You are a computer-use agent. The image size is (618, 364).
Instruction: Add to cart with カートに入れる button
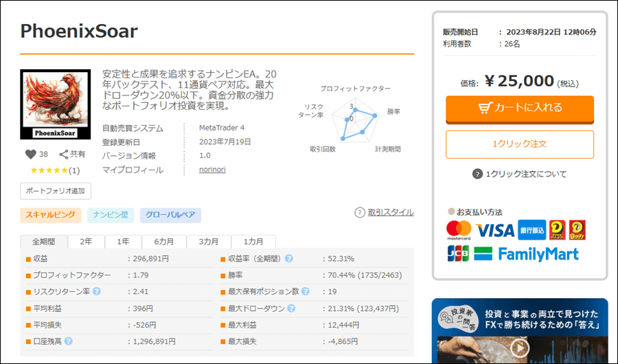pos(520,108)
